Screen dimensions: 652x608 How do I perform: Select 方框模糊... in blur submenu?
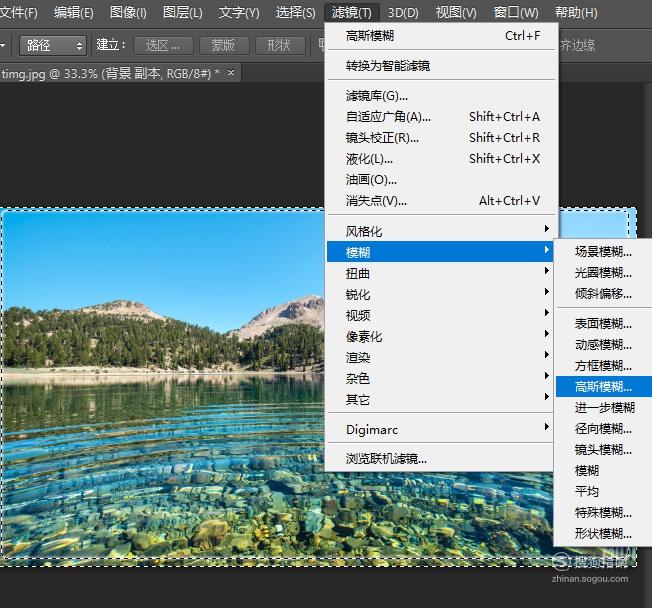pyautogui.click(x=604, y=366)
